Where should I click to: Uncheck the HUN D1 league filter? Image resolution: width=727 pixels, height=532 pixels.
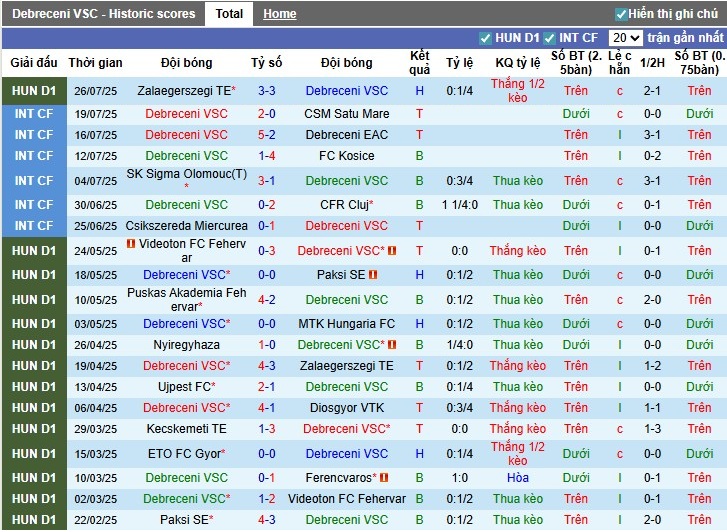[x=485, y=38]
